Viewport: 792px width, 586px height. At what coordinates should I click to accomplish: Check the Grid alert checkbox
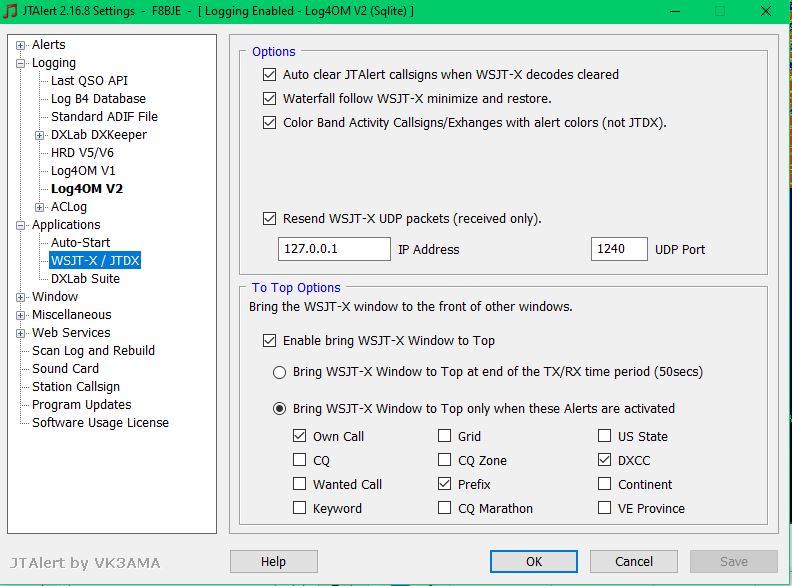(x=444, y=435)
